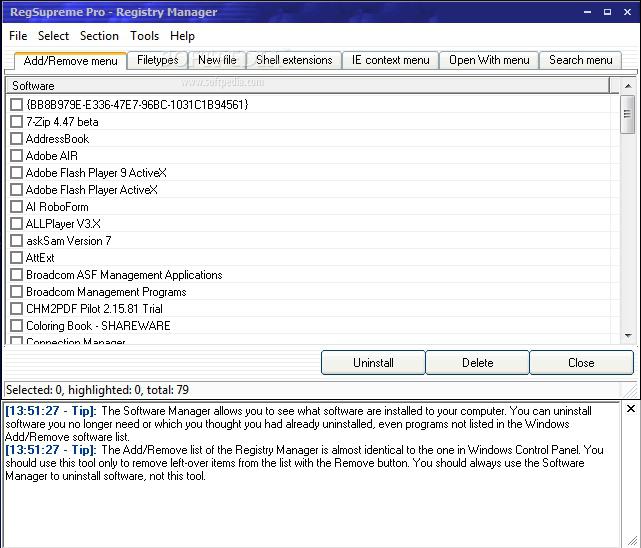Switch to the Add/Remove menu tab
Screen dimensions: 641x548
[70, 61]
